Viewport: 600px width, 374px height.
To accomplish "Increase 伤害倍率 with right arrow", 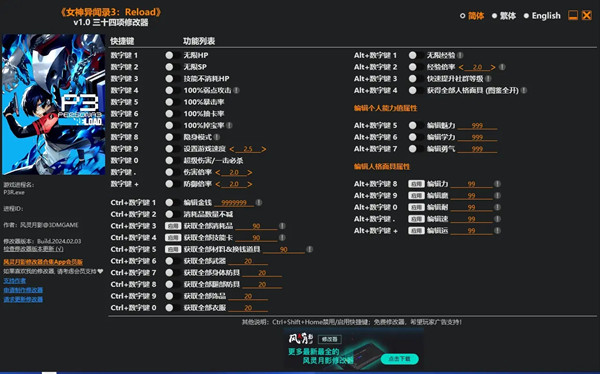I will pos(249,173).
